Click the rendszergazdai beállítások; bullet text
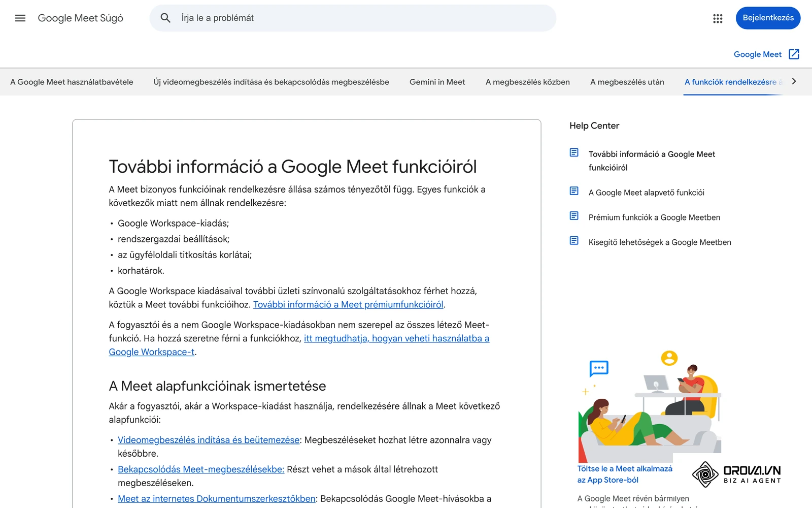 click(x=174, y=239)
